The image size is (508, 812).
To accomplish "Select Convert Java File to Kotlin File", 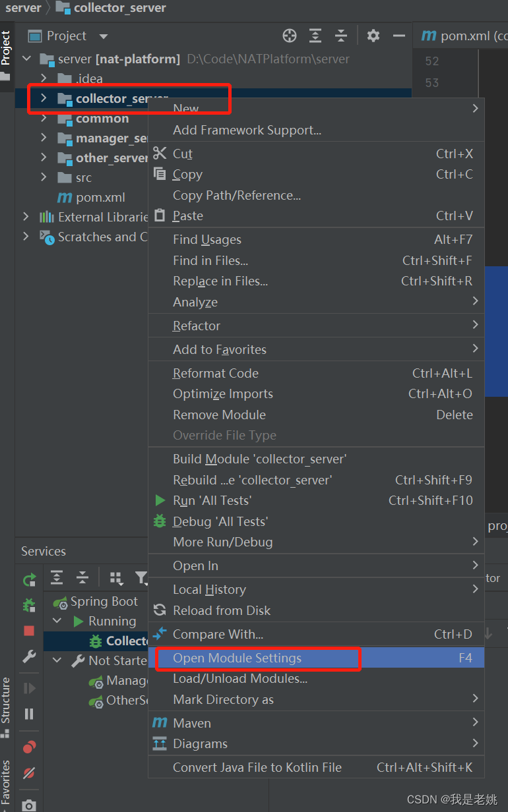I will tap(317, 767).
